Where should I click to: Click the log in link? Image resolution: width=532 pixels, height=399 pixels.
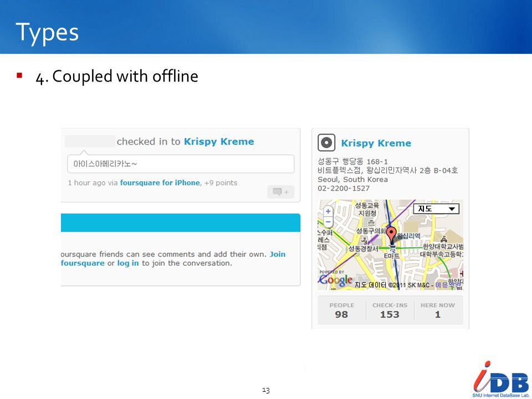coord(128,263)
